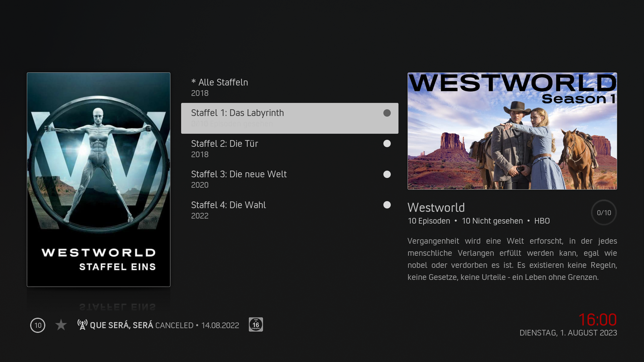The image size is (644, 362).
Task: Toggle watched dot for Staffel 2
Action: pyautogui.click(x=387, y=143)
